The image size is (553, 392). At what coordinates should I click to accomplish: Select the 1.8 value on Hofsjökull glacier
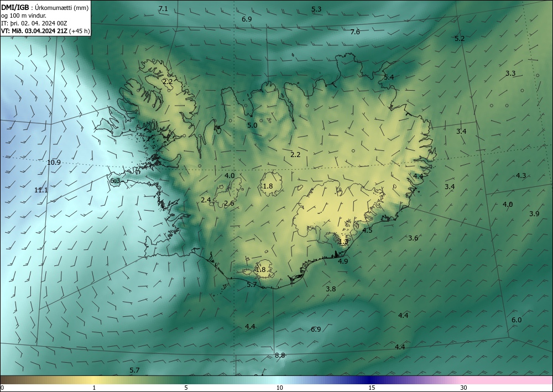point(268,186)
